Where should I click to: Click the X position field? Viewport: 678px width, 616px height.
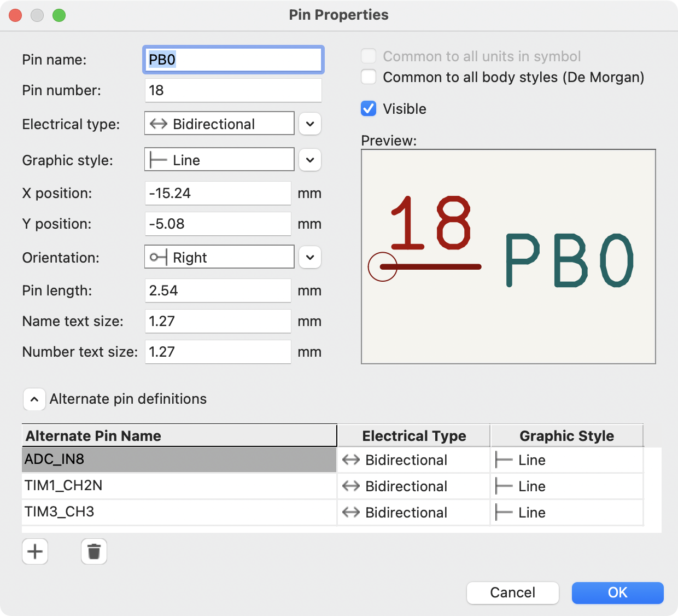pos(218,193)
